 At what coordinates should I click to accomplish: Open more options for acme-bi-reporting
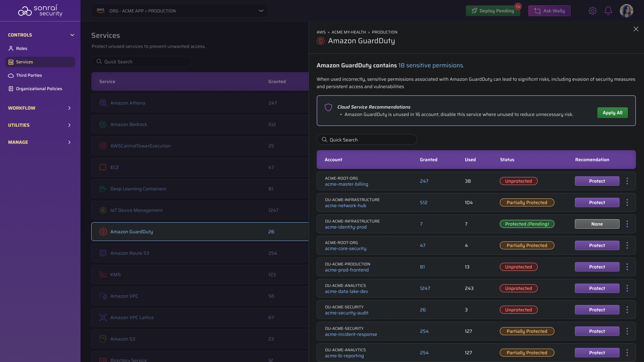[627, 353]
